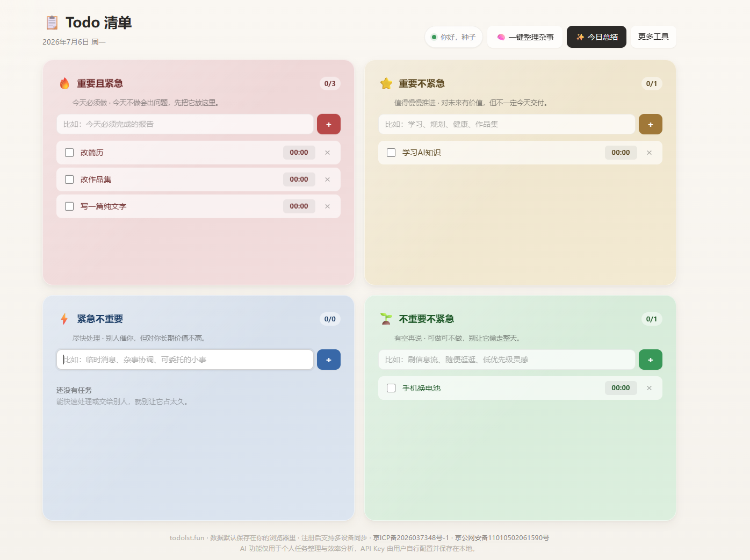Check off the 改简历 task
The image size is (750, 560).
pyautogui.click(x=69, y=153)
